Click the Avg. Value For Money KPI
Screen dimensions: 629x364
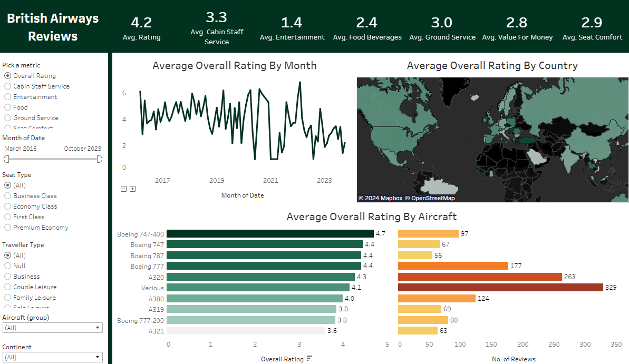click(x=517, y=28)
